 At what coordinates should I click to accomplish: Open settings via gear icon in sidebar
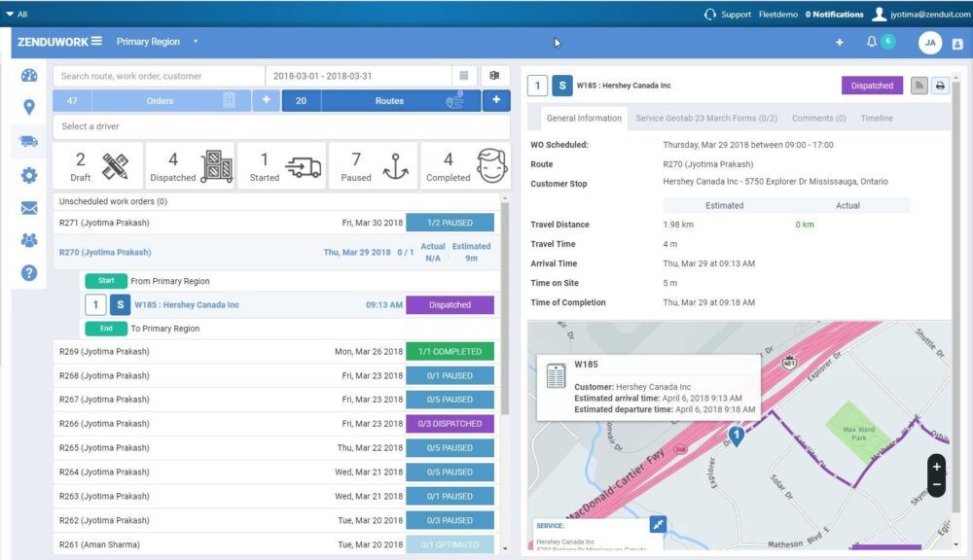28,176
